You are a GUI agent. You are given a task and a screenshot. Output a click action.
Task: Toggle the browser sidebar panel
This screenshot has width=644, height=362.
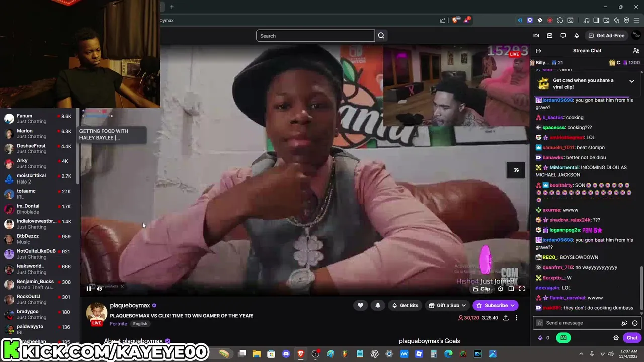pyautogui.click(x=596, y=20)
